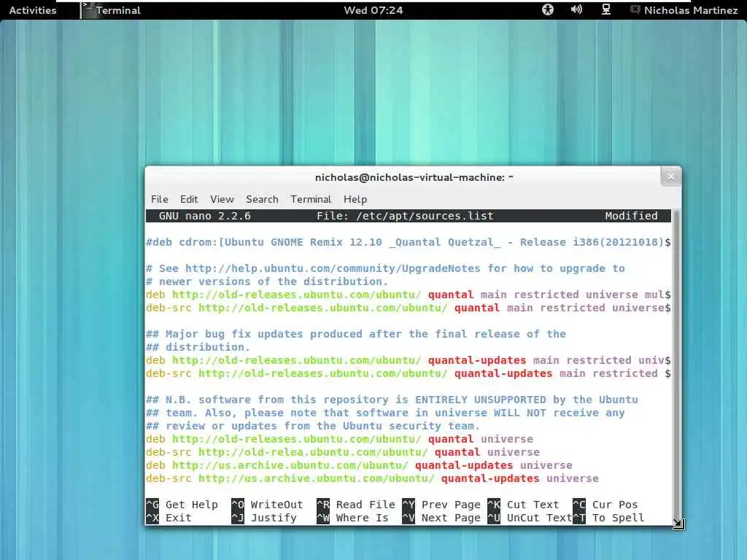Open the volume speaker icon

point(576,9)
